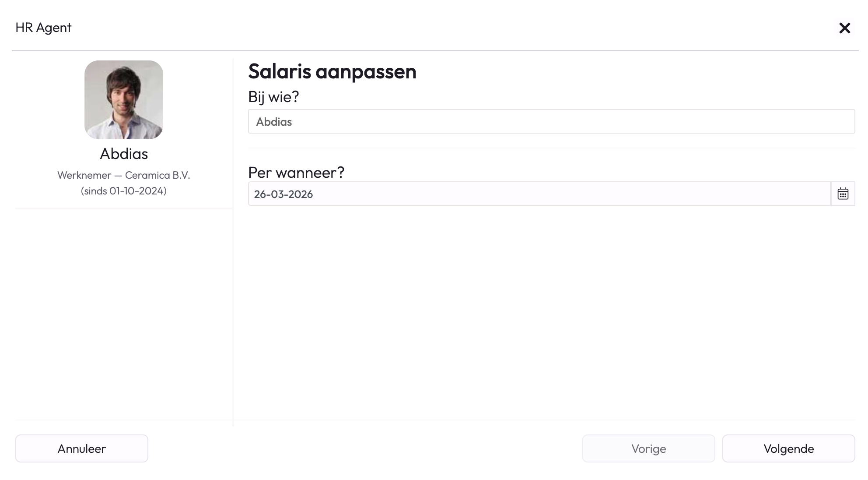The height and width of the screenshot is (480, 868).
Task: Click the 'Per wanneer?' date field
Action: click(x=539, y=194)
